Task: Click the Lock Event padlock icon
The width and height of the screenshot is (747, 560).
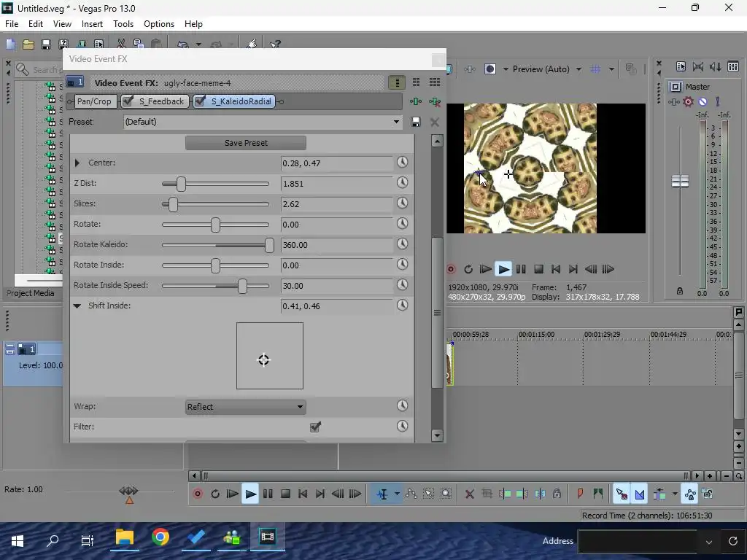Action: tap(557, 494)
